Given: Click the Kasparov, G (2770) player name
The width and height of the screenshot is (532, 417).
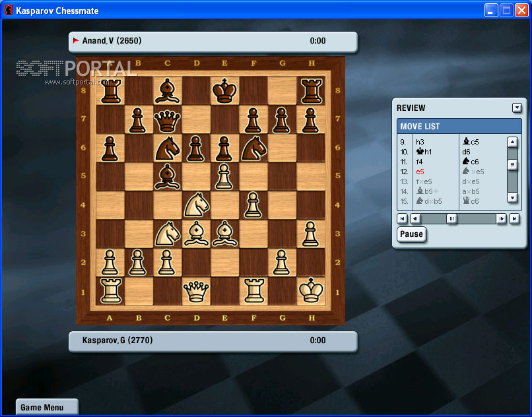Looking at the screenshot, I should coord(117,340).
